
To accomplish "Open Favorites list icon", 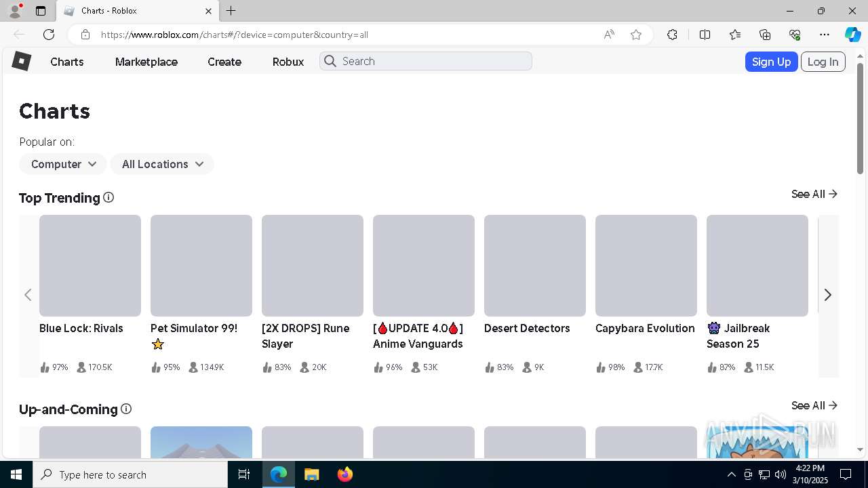I will (735, 35).
